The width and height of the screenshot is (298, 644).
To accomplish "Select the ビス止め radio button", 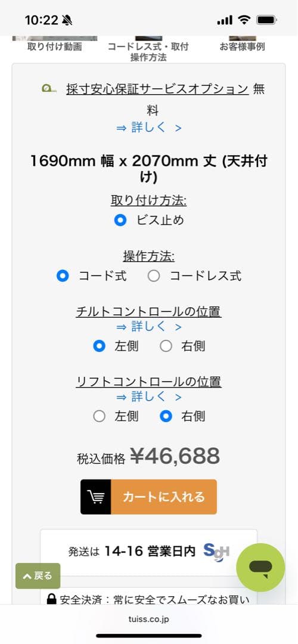I will click(120, 220).
